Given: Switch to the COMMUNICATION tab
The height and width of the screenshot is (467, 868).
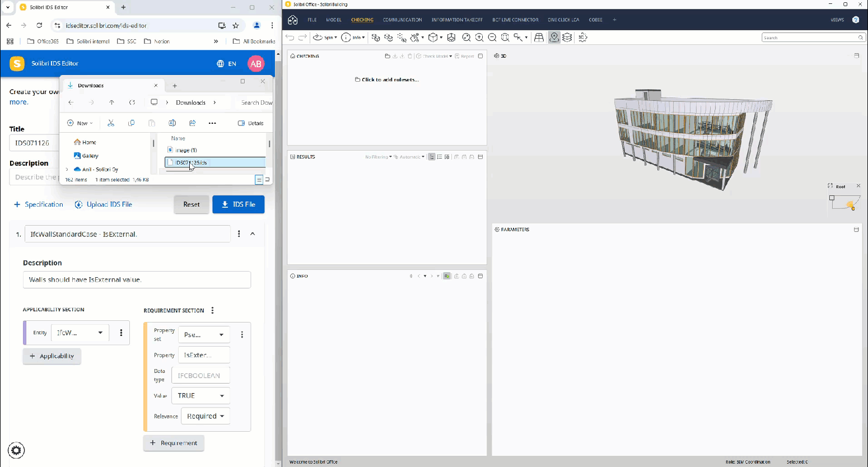Looking at the screenshot, I should 402,20.
